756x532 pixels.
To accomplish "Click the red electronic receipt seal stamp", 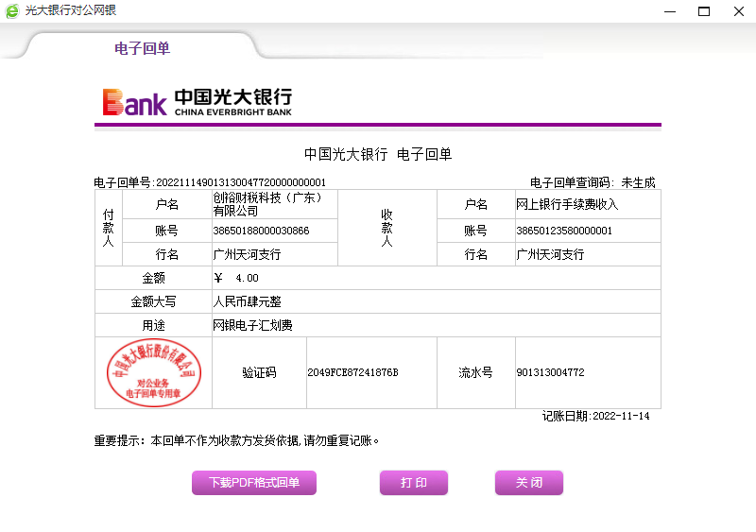I will click(x=153, y=372).
